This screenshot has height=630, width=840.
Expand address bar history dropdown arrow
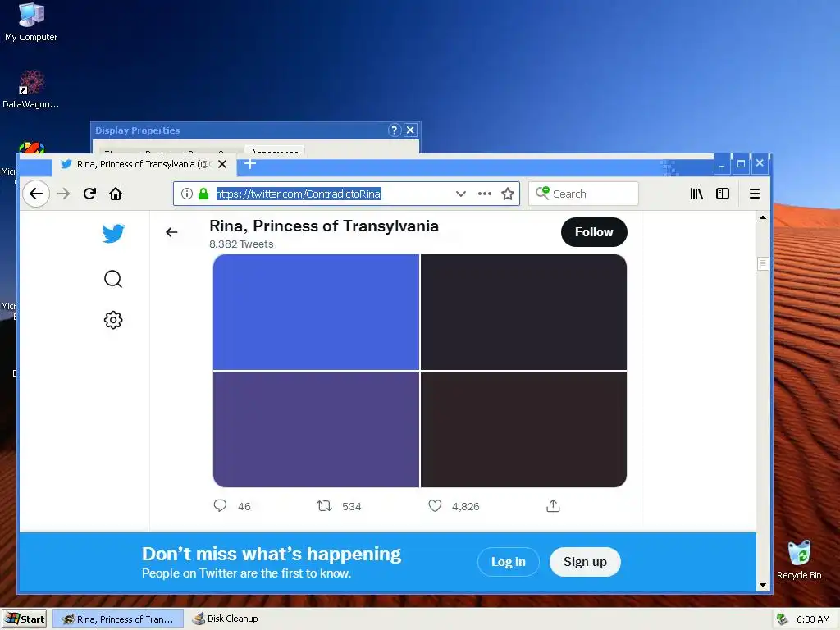pos(461,194)
